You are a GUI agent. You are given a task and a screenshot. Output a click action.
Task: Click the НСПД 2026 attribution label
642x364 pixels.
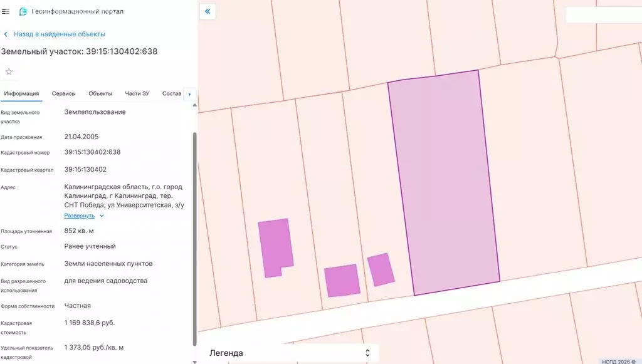(618, 361)
